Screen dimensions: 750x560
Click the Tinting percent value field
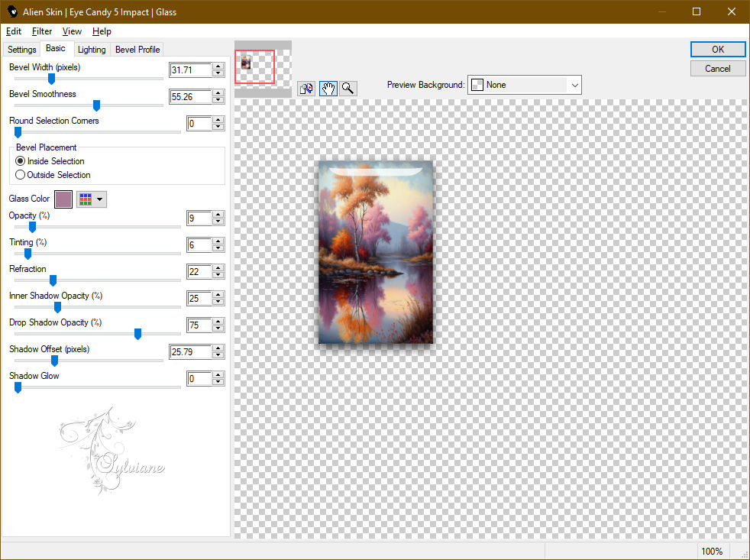[x=199, y=245]
